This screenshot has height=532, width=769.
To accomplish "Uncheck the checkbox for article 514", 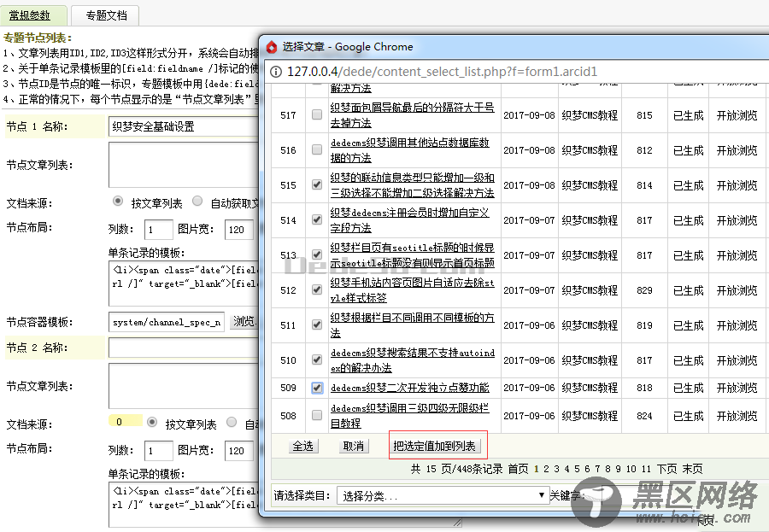I will [x=317, y=219].
